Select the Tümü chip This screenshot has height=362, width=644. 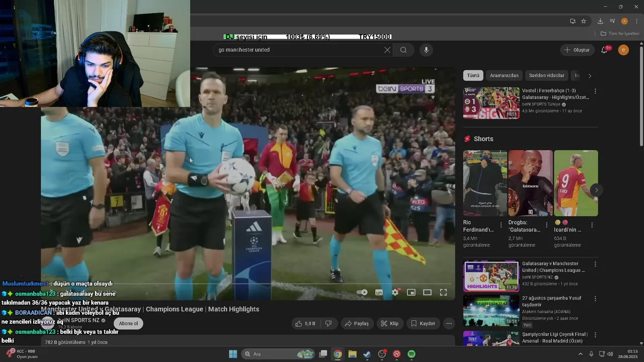[473, 75]
